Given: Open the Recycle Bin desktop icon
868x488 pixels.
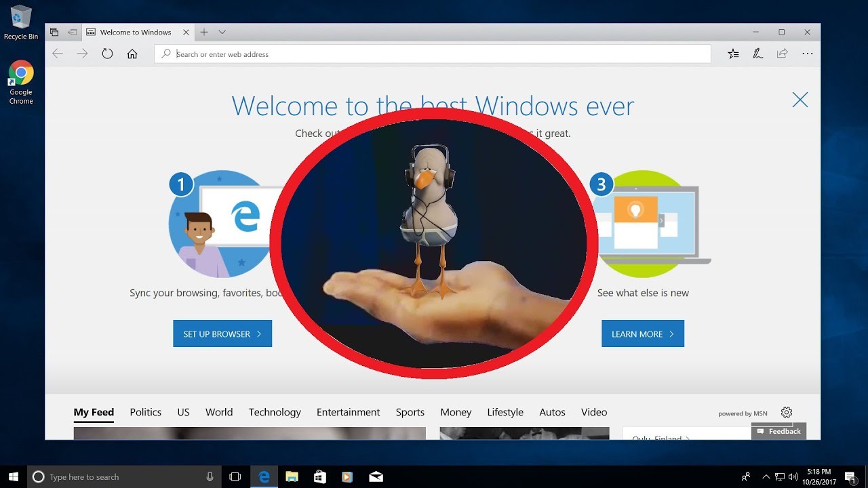Looking at the screenshot, I should (21, 22).
